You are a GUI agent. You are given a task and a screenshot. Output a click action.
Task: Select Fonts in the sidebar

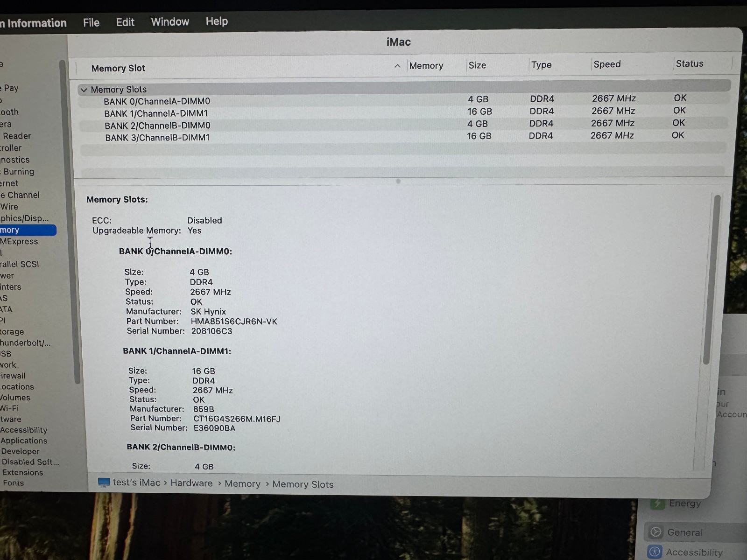click(14, 483)
